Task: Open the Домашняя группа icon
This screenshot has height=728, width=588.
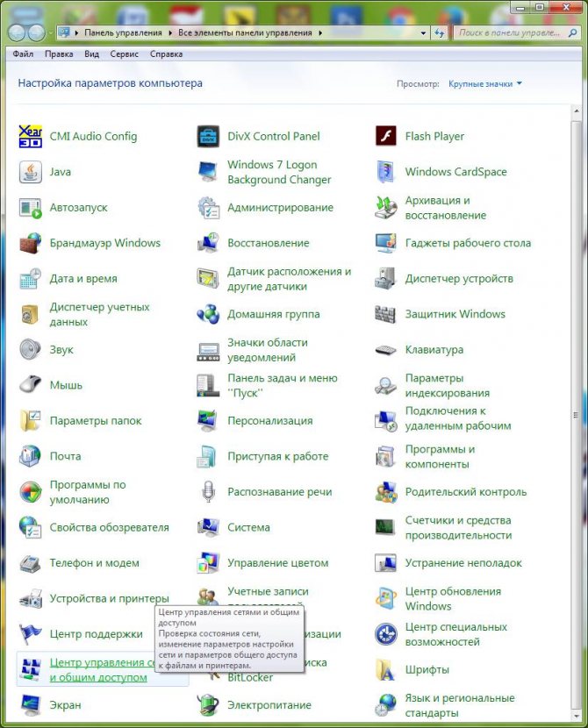Action: click(208, 314)
